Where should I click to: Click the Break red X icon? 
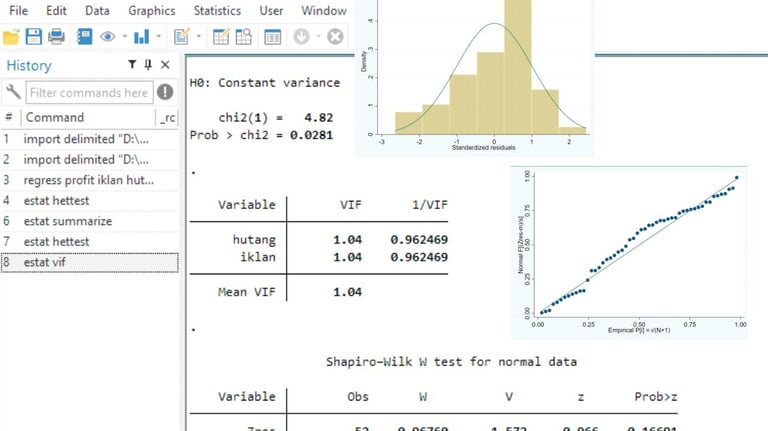335,37
